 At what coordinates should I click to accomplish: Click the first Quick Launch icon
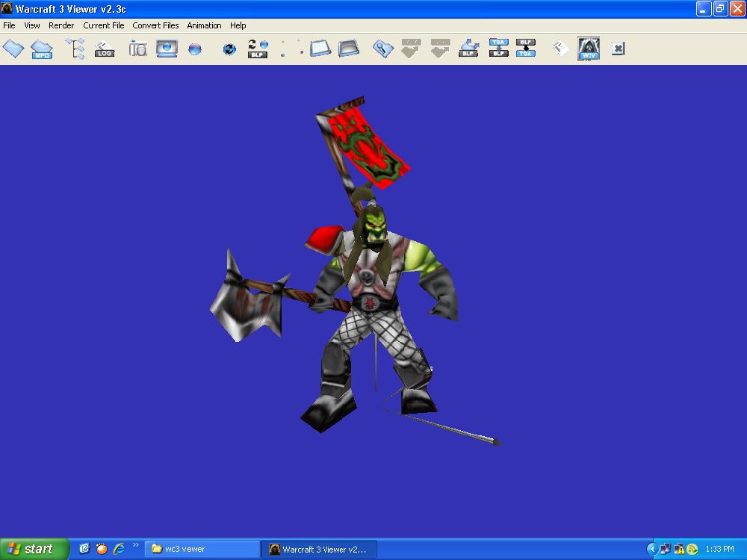tap(84, 549)
